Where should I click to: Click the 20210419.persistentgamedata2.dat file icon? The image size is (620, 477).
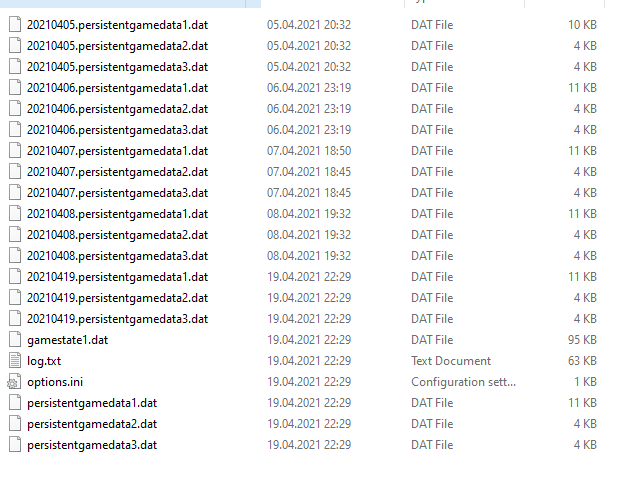coord(15,298)
